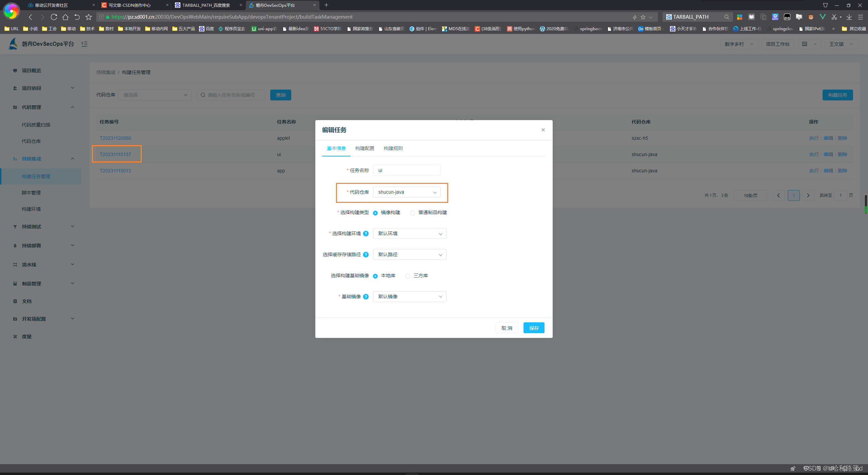
Task: Open task link T20231120886
Action: click(115, 138)
